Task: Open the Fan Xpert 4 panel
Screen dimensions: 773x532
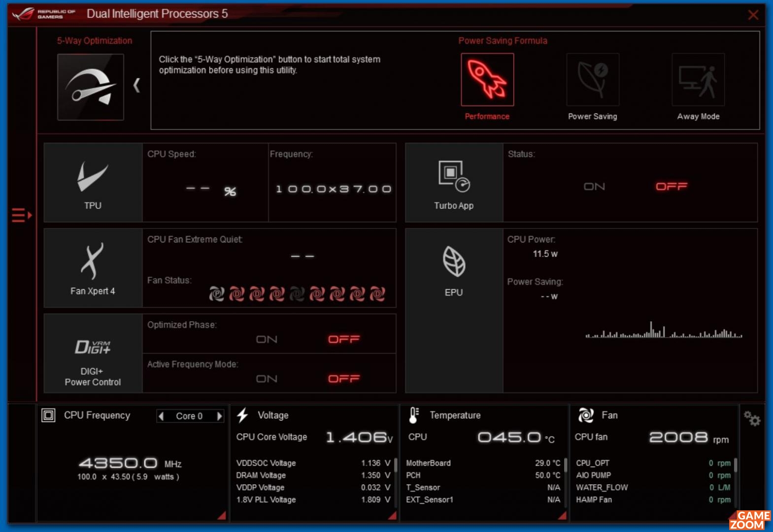Action: 93,268
